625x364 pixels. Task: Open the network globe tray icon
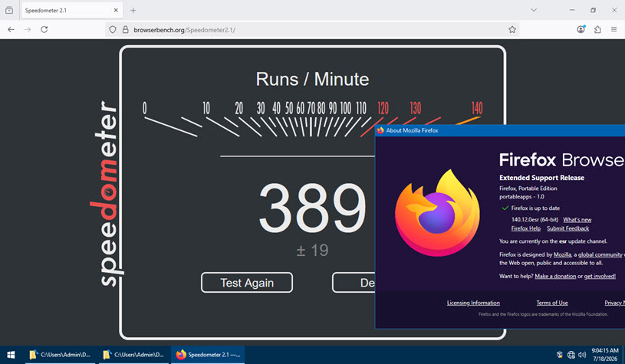[x=571, y=355]
